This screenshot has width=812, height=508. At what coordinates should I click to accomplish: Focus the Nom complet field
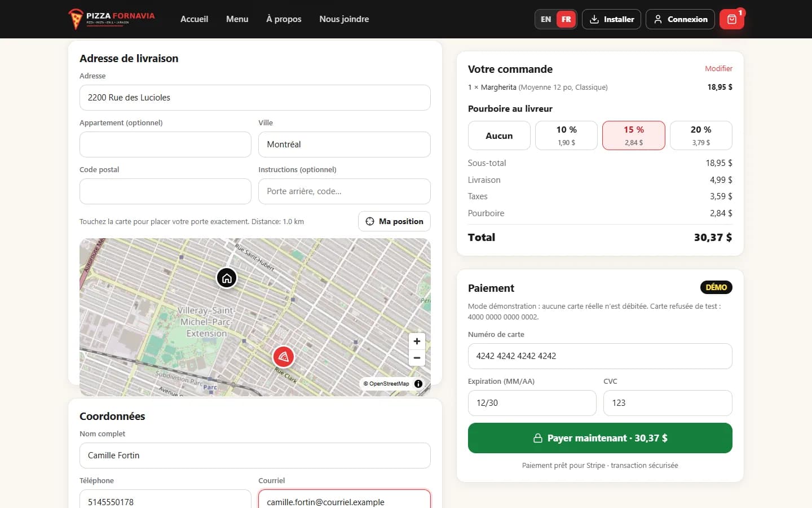pos(255,456)
